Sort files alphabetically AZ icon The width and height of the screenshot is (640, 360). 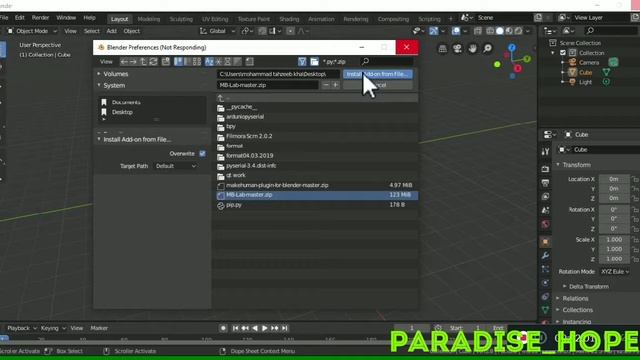pos(209,62)
